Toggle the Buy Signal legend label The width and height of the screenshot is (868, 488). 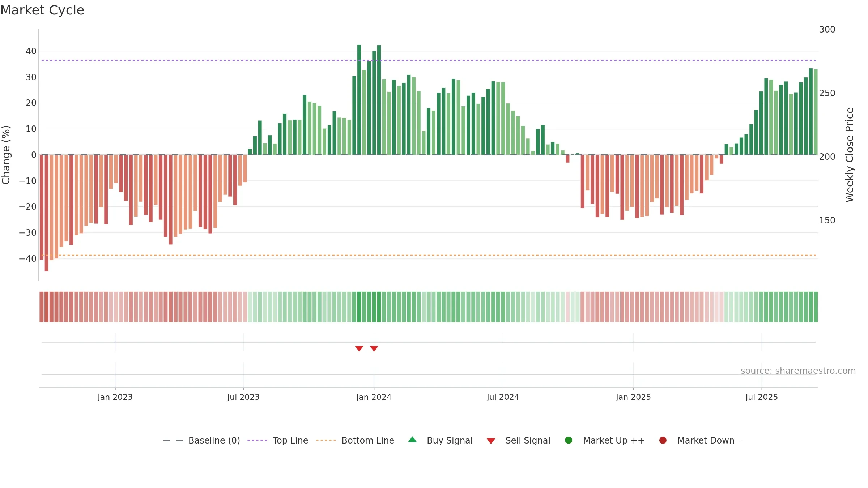(x=450, y=440)
